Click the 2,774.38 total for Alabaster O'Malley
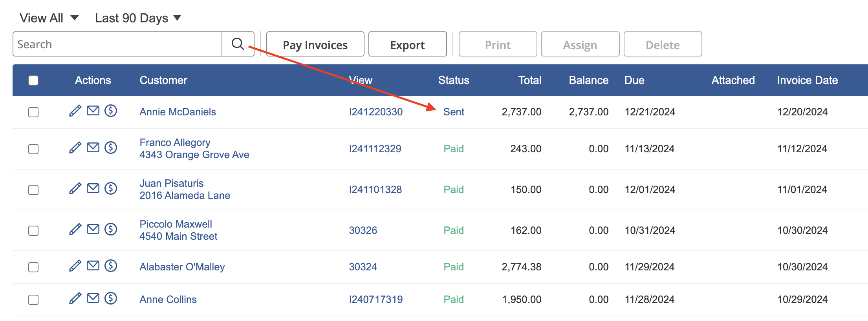868x321 pixels. tap(522, 267)
